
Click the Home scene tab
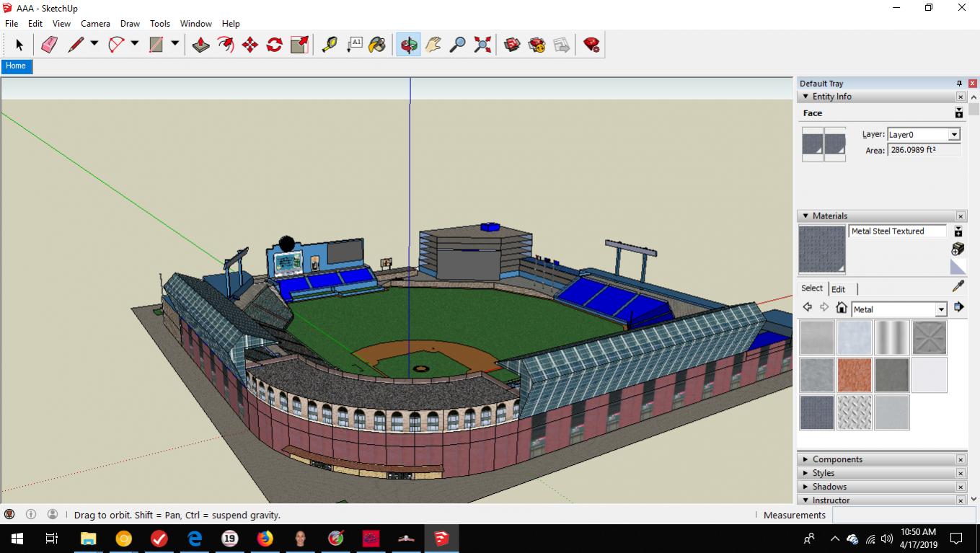coord(16,66)
